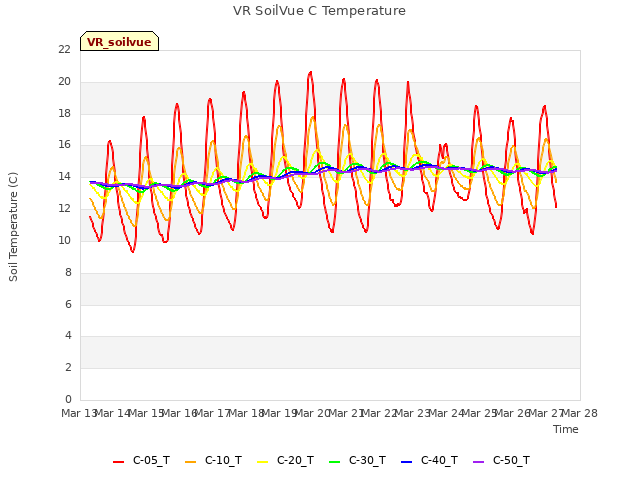Toggle the C-40_T legend label
The height and width of the screenshot is (480, 640).
click(439, 460)
